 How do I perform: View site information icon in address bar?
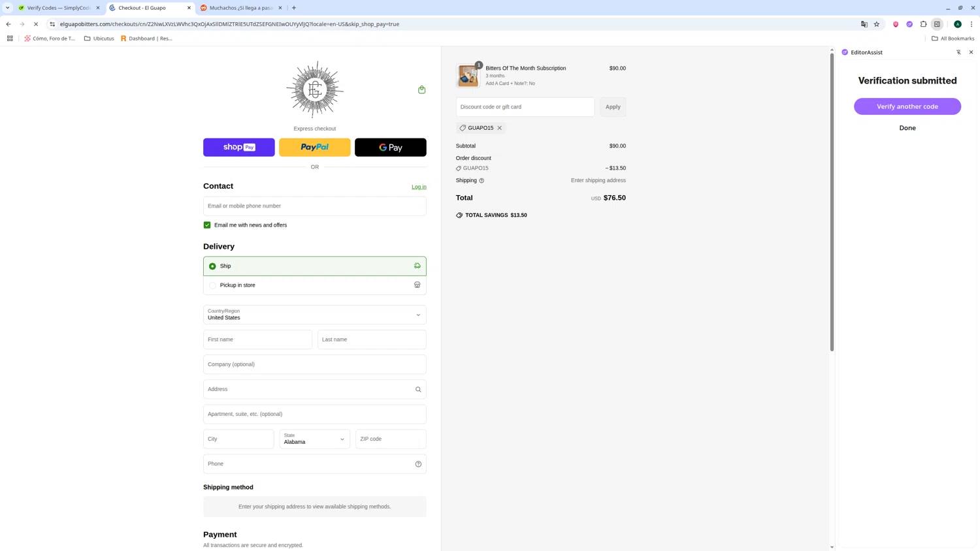(x=52, y=24)
